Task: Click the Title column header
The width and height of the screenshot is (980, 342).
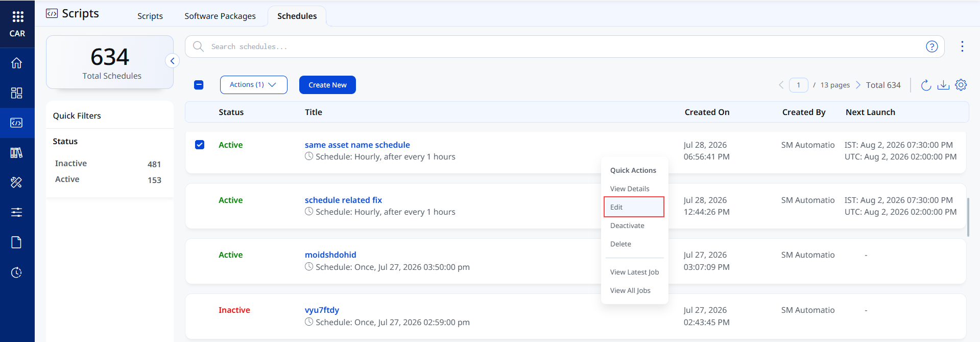Action: 314,112
